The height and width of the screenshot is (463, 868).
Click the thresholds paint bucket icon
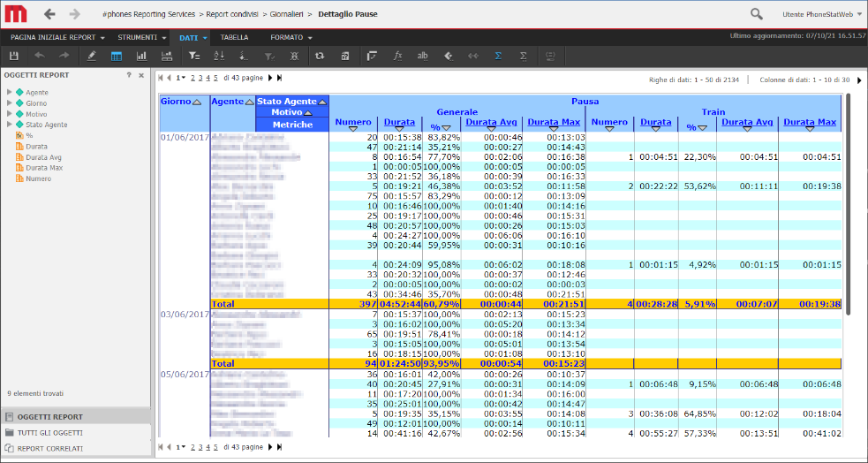[x=449, y=56]
